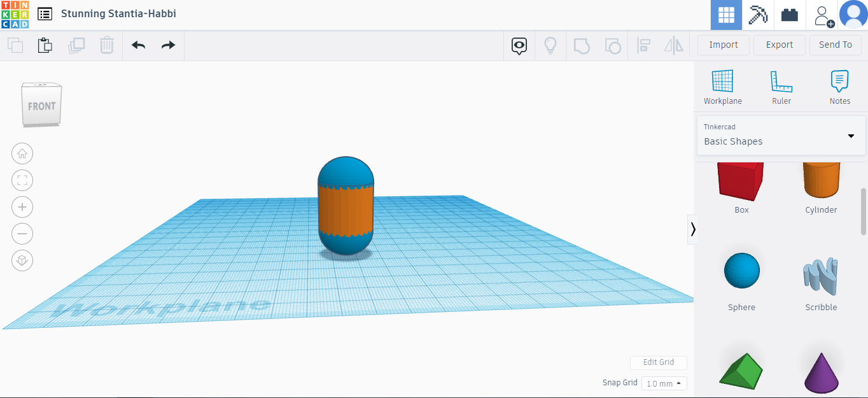Click the design name Stunning Stantia-Habbi
Viewport: 868px width, 398px height.
pyautogui.click(x=118, y=13)
